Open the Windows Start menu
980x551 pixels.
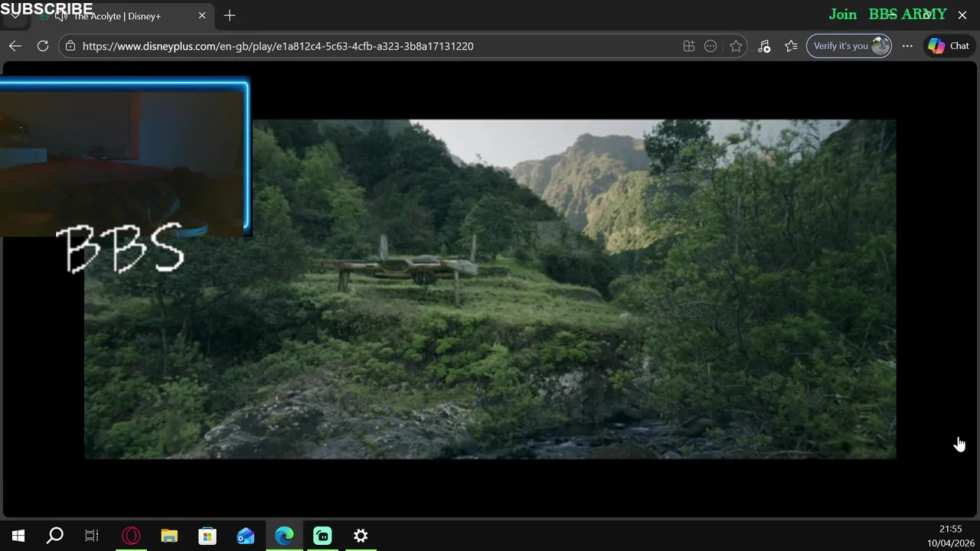18,536
